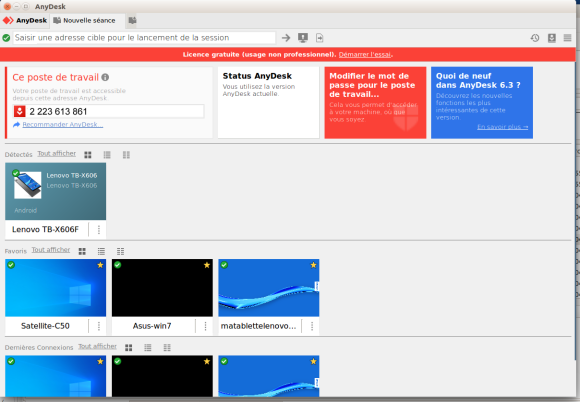Click Tout afficher next to Détectés

click(57, 153)
